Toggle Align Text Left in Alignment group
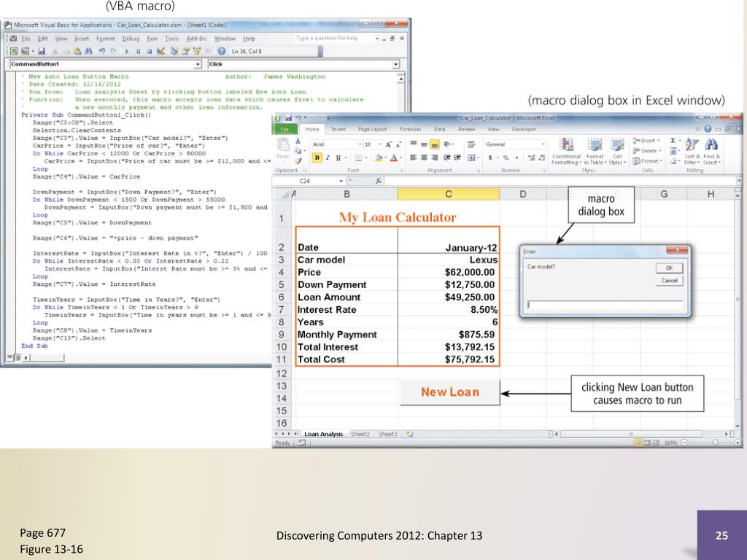 [413, 157]
